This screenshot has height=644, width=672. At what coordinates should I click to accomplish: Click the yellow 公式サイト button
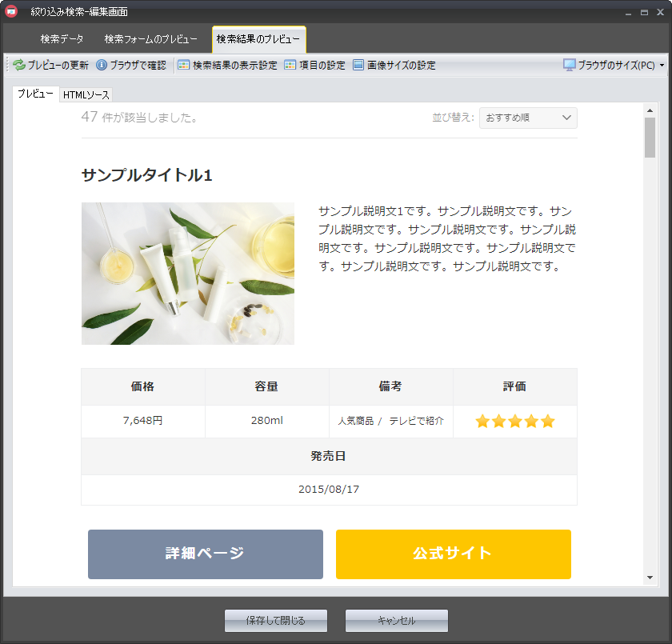coord(453,554)
